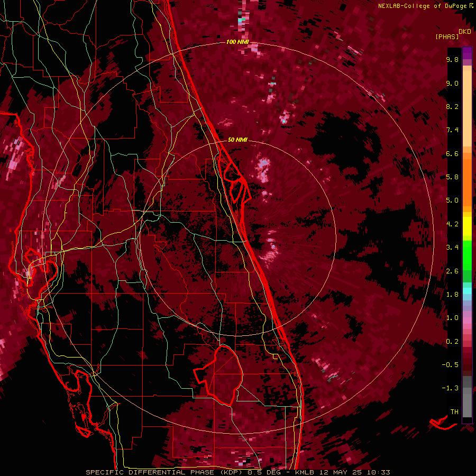Screen dimensions: 476x476
Task: Click the Specific Differential Phase caption text
Action: pos(237,472)
